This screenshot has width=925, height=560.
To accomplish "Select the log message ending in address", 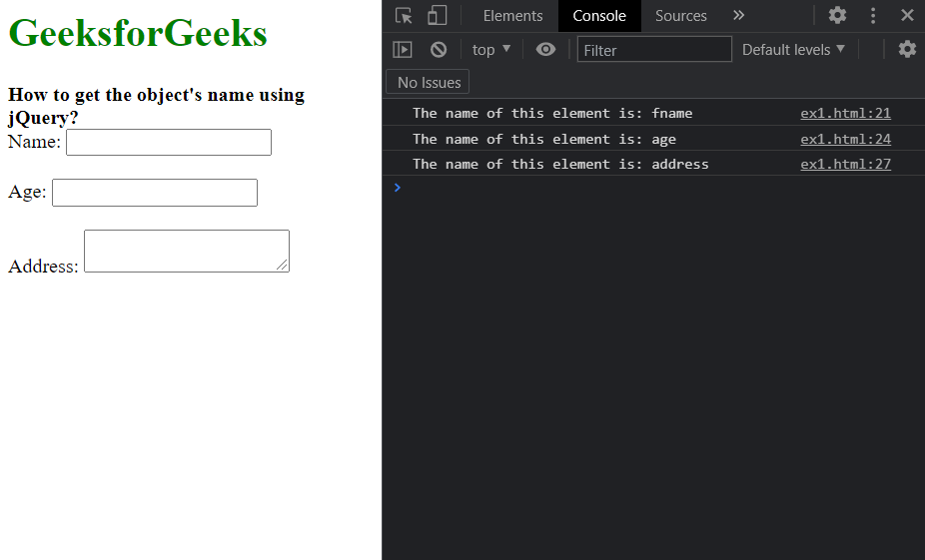I will point(560,164).
